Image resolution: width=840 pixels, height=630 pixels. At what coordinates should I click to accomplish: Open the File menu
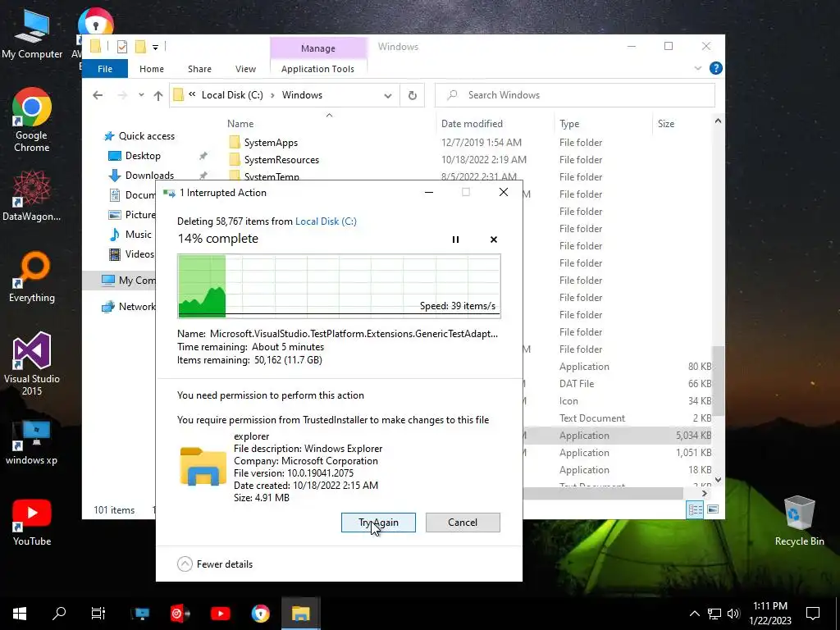click(x=105, y=69)
